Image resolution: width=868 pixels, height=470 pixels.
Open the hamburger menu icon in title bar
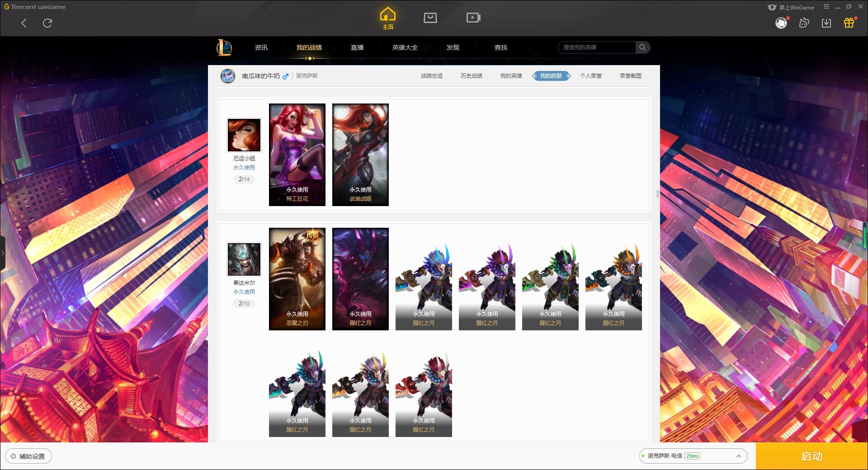pos(826,7)
